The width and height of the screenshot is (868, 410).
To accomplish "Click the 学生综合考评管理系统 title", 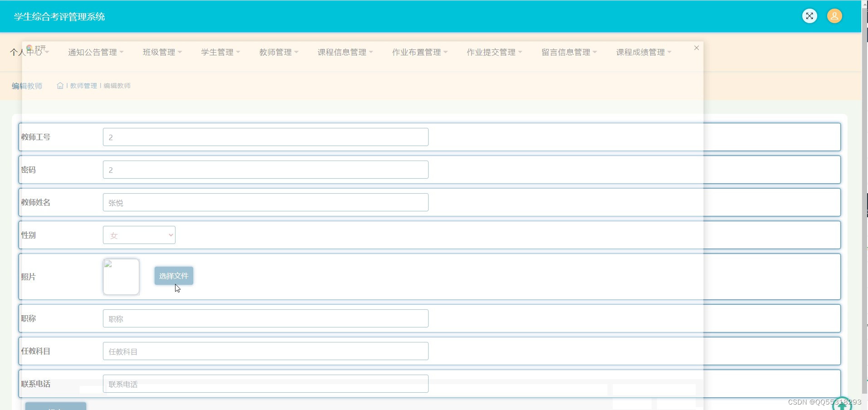I will coord(59,17).
